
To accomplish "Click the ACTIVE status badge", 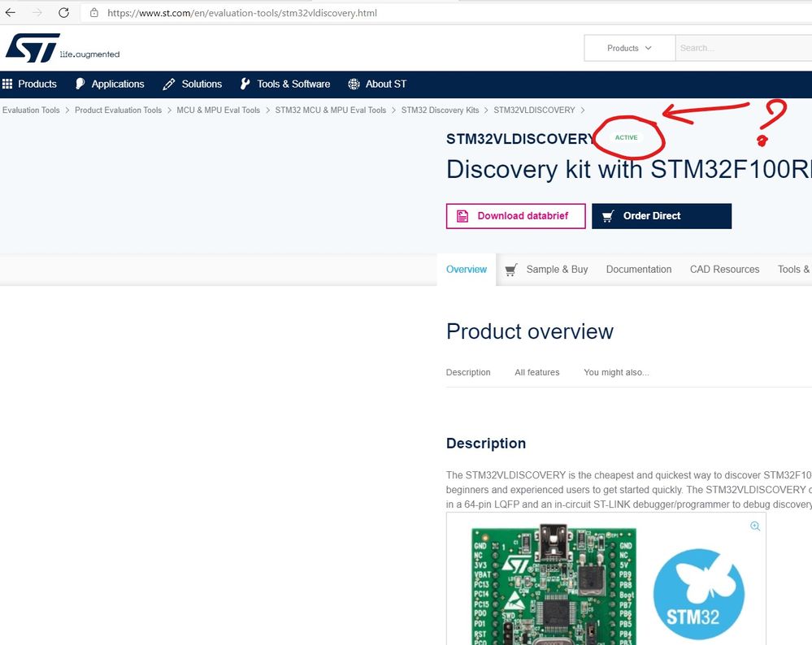I will point(626,138).
